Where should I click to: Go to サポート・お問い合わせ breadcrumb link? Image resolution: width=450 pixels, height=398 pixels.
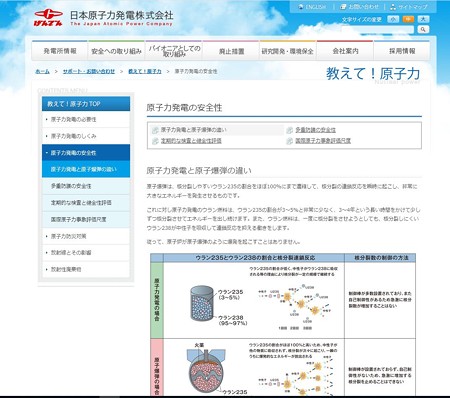89,71
